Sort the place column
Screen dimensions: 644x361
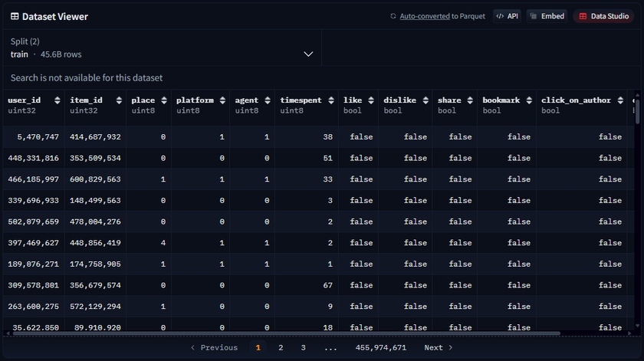(163, 100)
